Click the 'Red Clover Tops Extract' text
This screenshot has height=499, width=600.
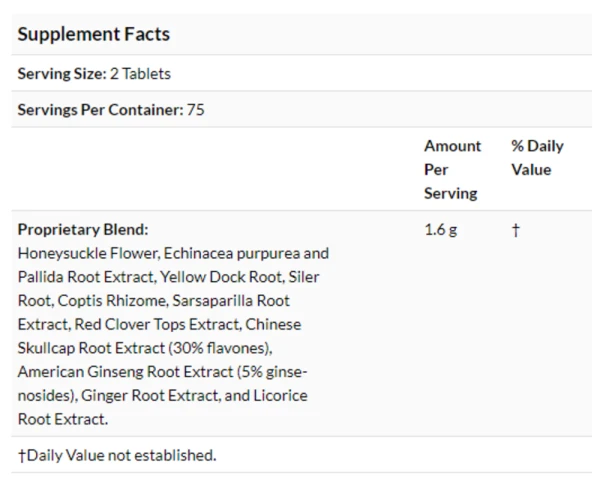157,325
